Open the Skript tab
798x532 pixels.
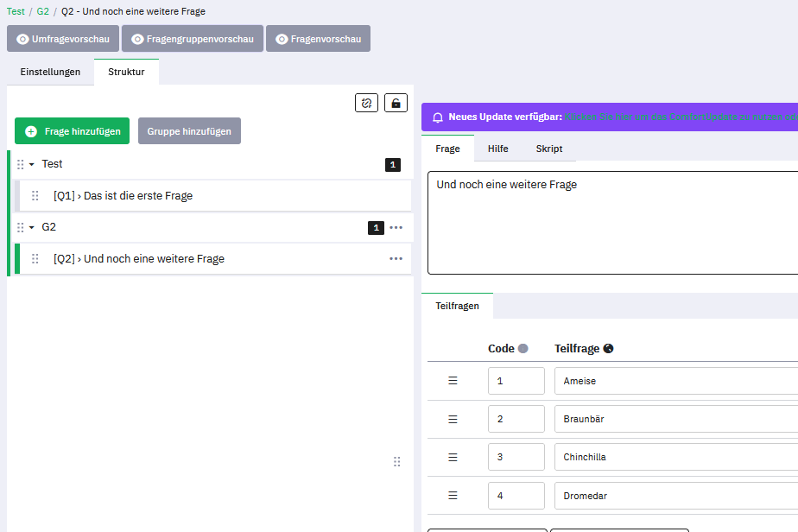(548, 149)
